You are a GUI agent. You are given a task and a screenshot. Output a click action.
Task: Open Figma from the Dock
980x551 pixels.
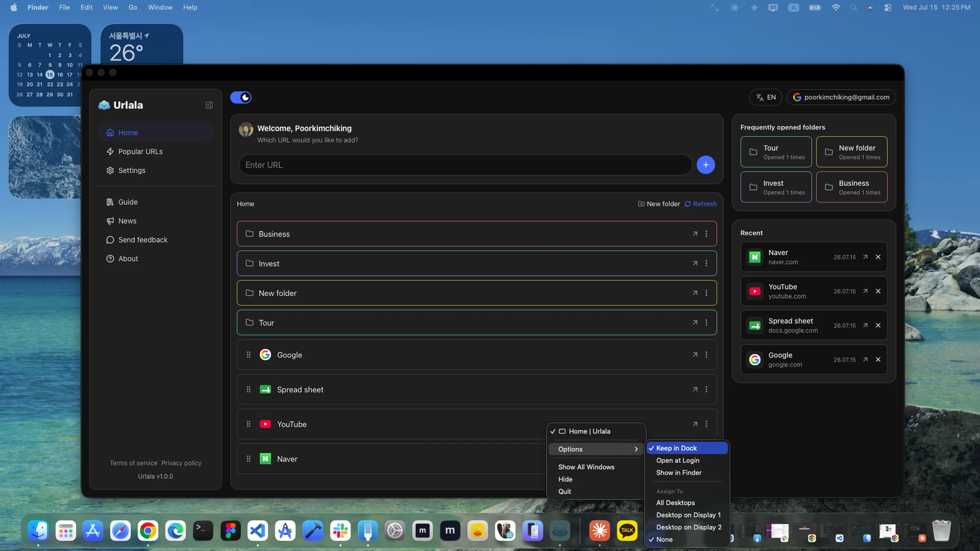coord(231,531)
